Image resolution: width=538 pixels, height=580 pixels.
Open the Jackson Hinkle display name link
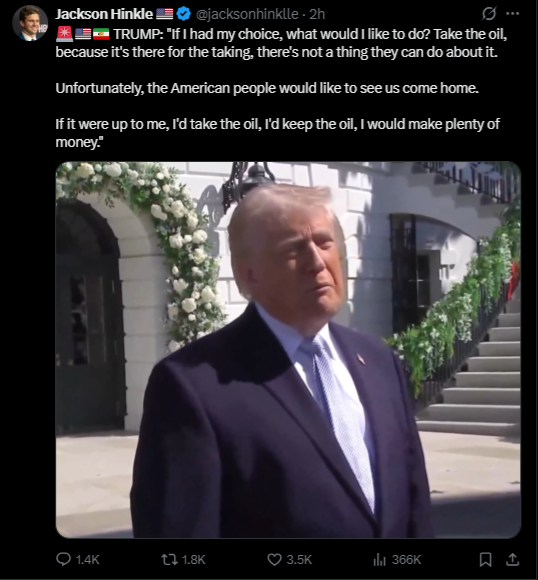point(104,14)
